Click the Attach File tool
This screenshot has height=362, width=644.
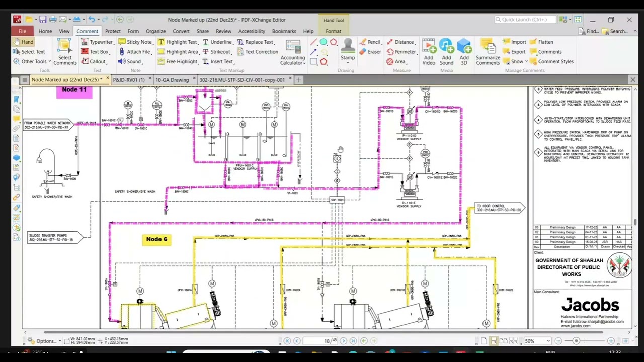[134, 52]
